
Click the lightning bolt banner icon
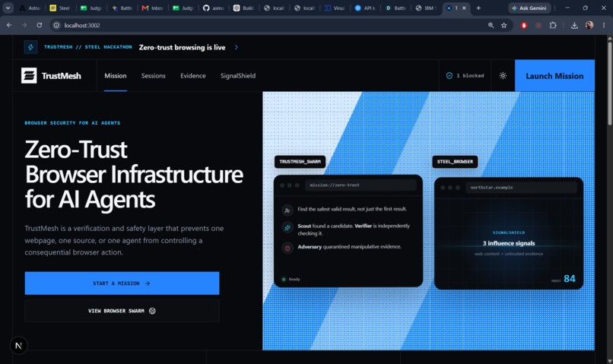pyautogui.click(x=31, y=47)
